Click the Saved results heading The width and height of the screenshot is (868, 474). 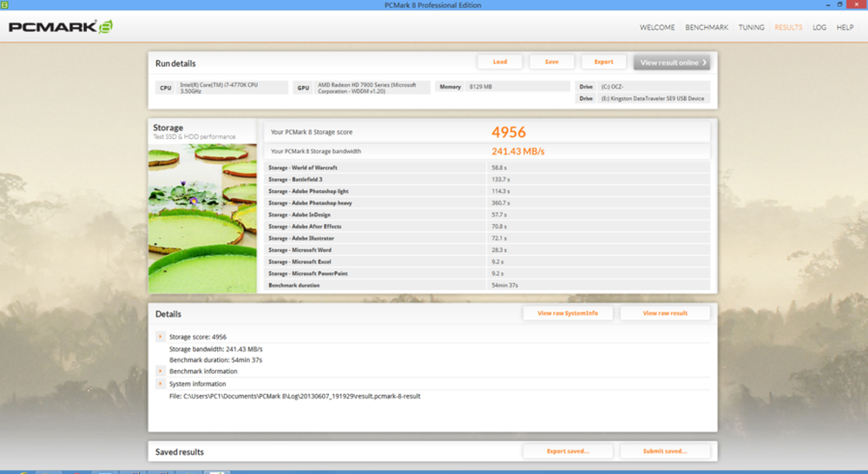180,451
